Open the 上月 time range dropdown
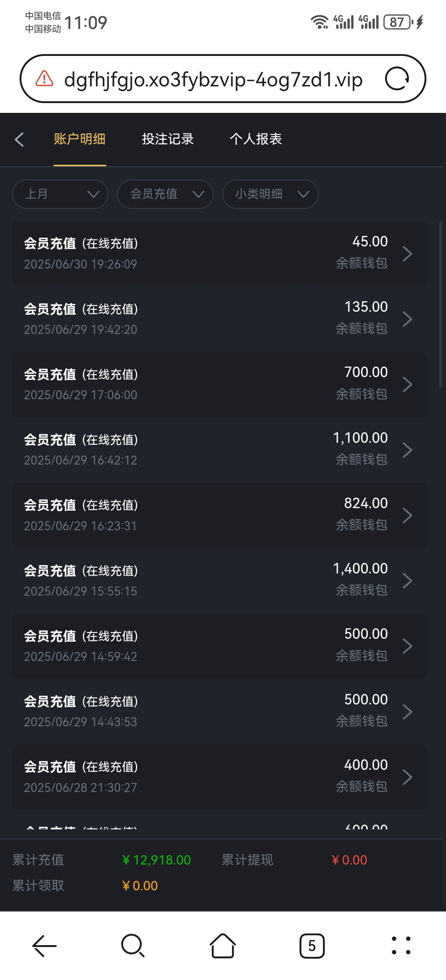Image resolution: width=446 pixels, height=980 pixels. [60, 194]
